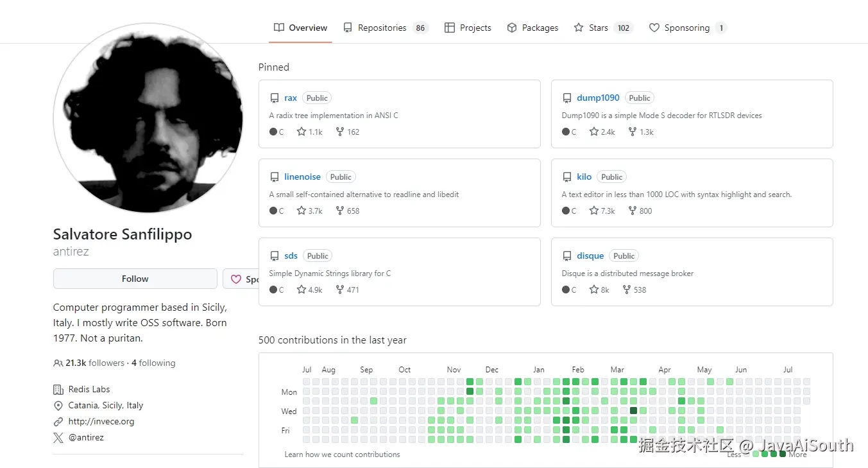Click the profile avatar picture
The width and height of the screenshot is (868, 468).
(148, 118)
